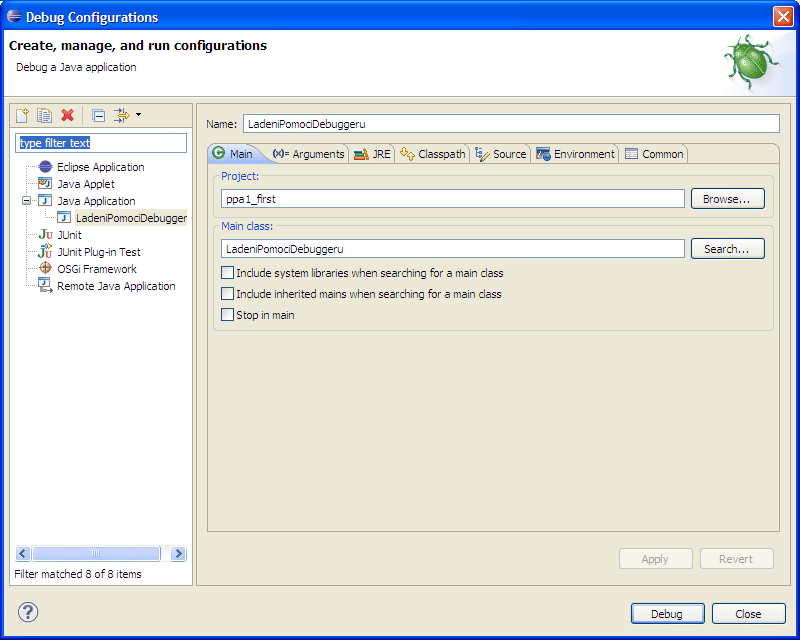The width and height of the screenshot is (800, 640).
Task: Collapse the Java Application tree node
Action: (27, 201)
